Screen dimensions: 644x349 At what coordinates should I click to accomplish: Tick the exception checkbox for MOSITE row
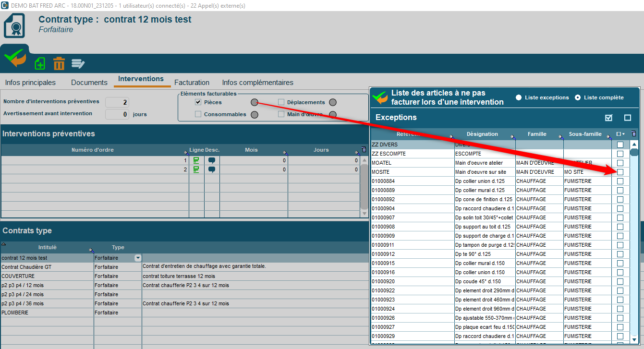tap(620, 172)
